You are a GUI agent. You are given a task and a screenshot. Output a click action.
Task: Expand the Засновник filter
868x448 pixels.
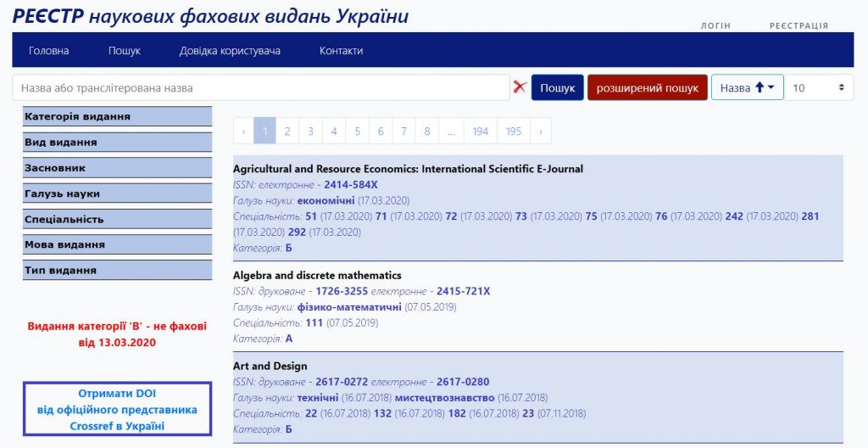pos(117,168)
